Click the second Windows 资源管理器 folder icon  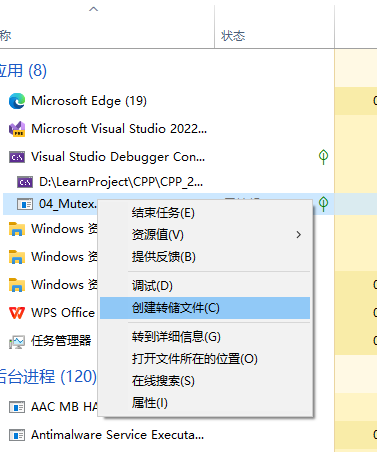coord(17,257)
